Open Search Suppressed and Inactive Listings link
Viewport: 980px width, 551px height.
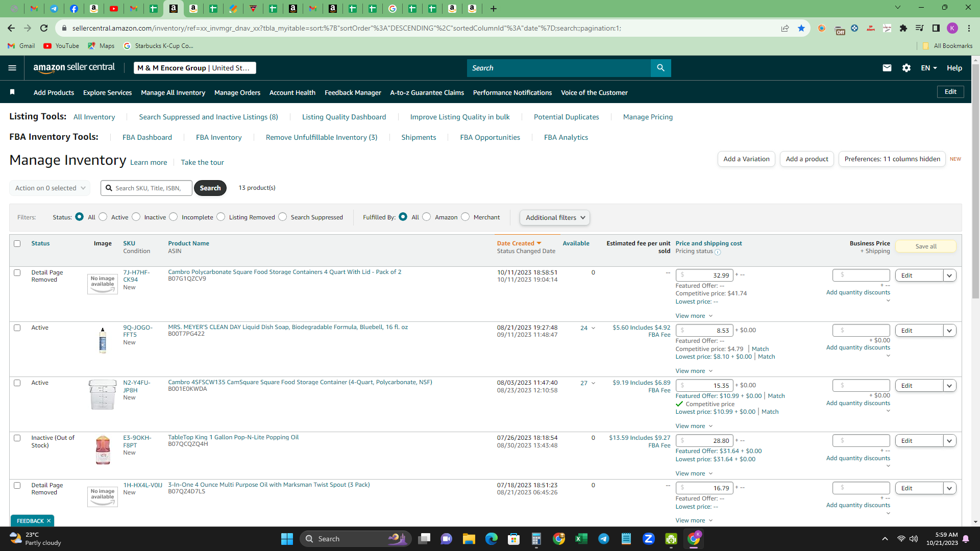[x=208, y=117]
